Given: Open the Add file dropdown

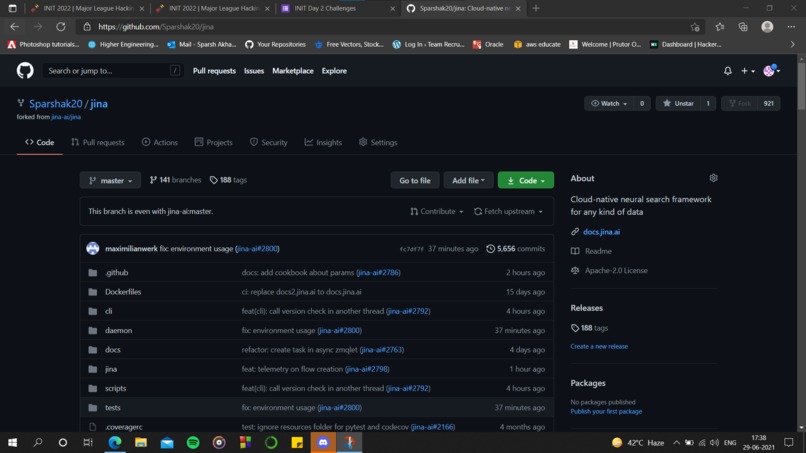Looking at the screenshot, I should [x=468, y=180].
